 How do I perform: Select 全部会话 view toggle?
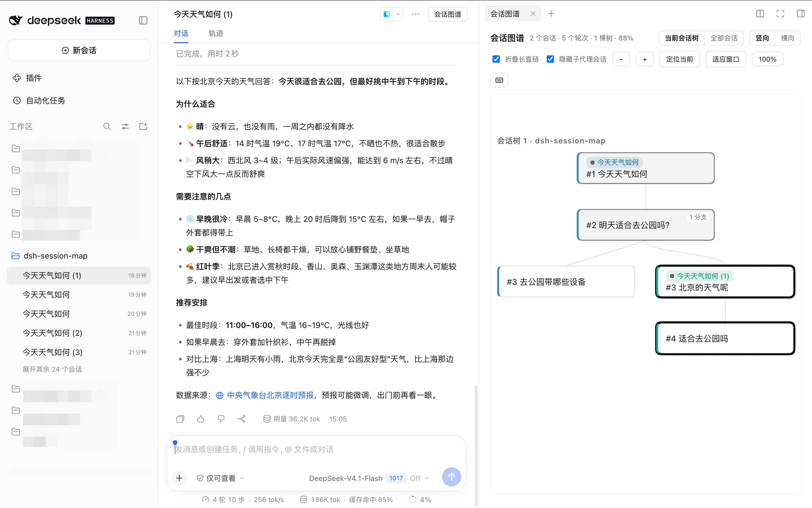[724, 38]
